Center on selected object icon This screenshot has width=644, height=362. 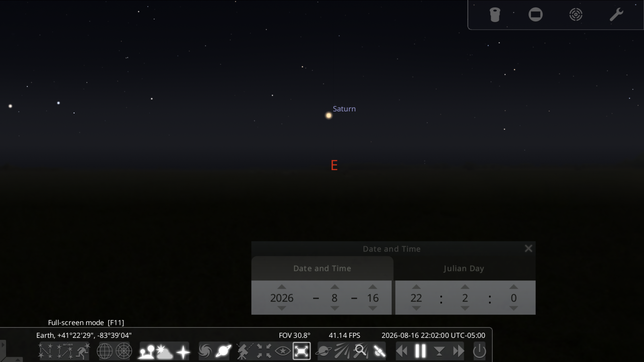pyautogui.click(x=264, y=351)
